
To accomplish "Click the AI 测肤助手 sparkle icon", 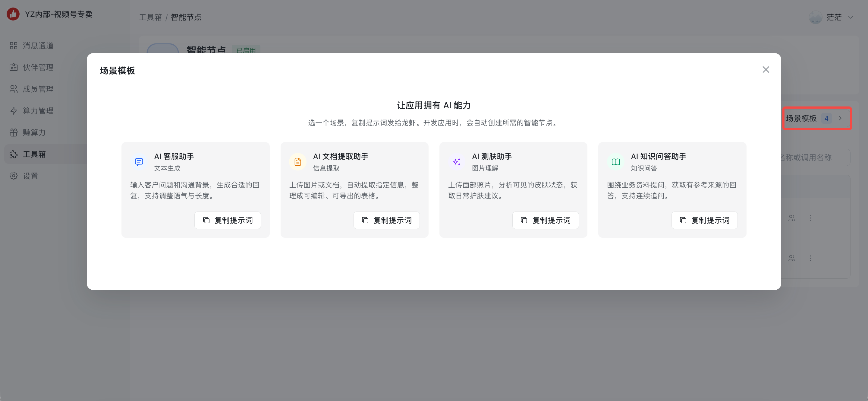I will coord(457,162).
